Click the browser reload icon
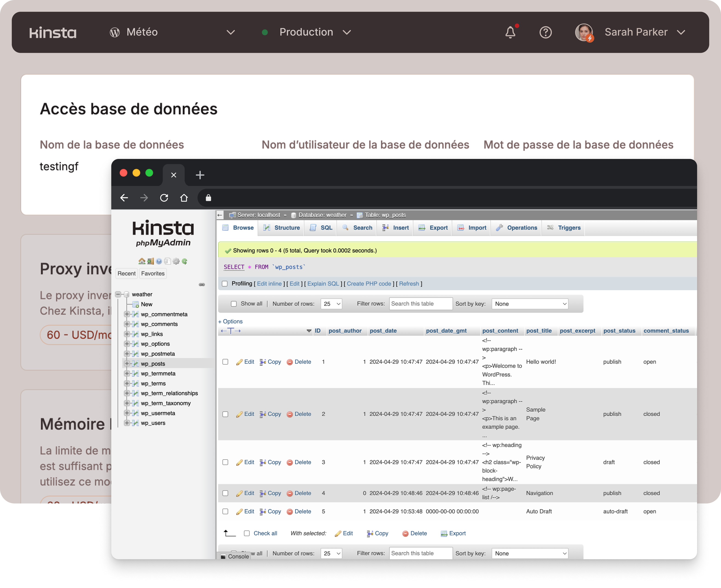The width and height of the screenshot is (721, 588). [x=164, y=198]
